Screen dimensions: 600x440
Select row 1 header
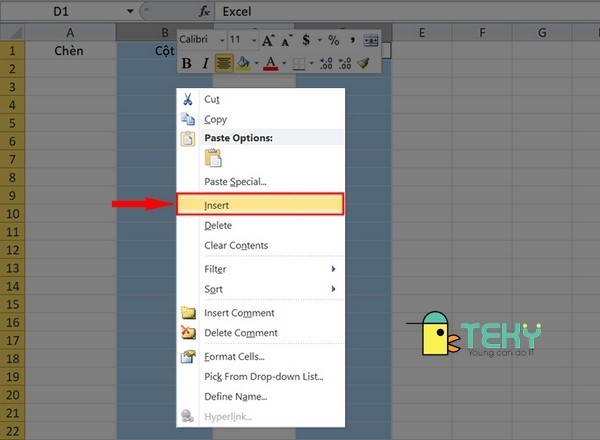[x=12, y=51]
